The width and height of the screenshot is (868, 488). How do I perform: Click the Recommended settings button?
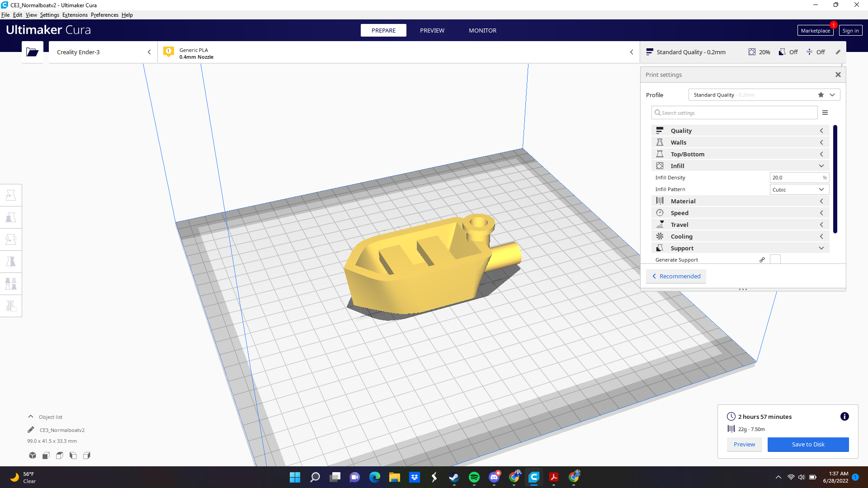coord(676,276)
